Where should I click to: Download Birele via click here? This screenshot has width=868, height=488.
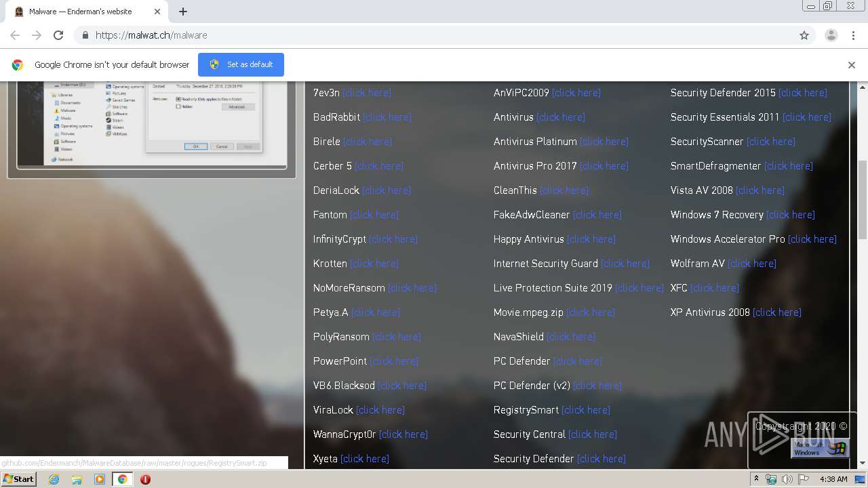click(368, 142)
